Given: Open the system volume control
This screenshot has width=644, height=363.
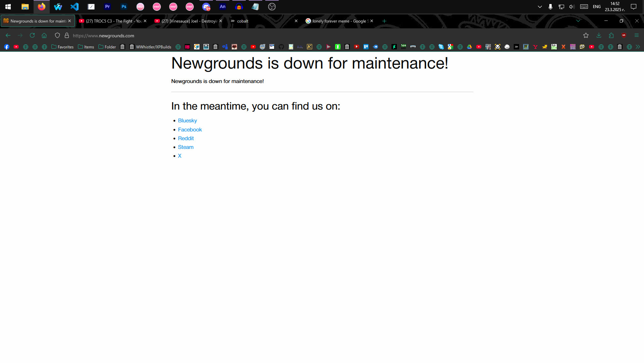Looking at the screenshot, I should click(x=572, y=7).
